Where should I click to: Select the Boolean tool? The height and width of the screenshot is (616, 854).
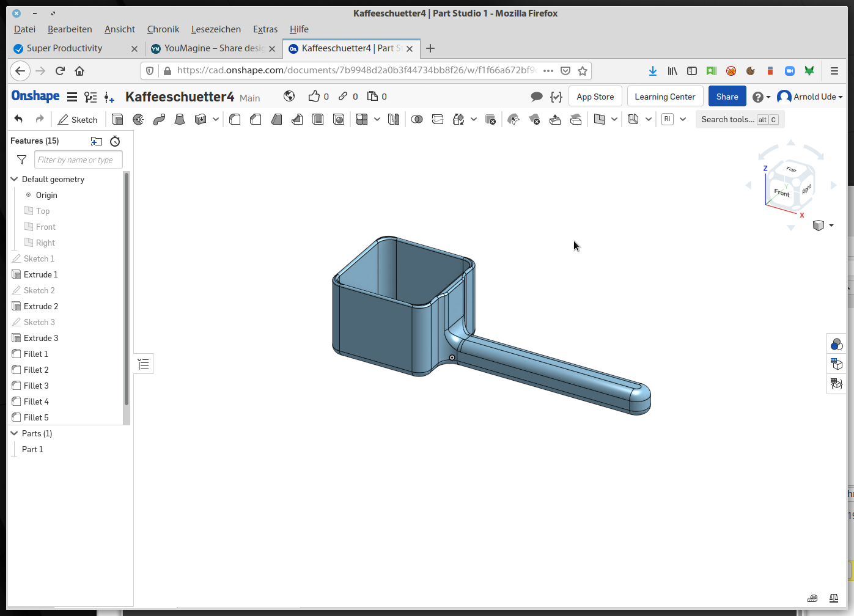click(x=417, y=120)
